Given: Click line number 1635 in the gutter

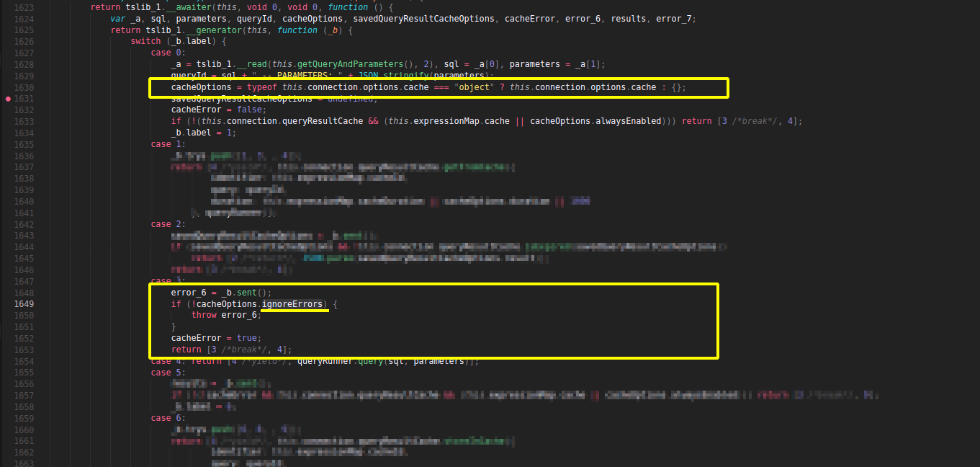Looking at the screenshot, I should 24,144.
